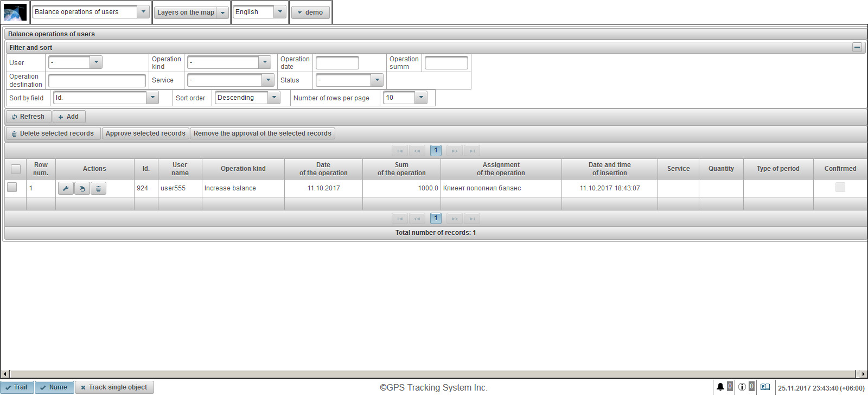Image resolution: width=868 pixels, height=396 pixels.
Task: Toggle the Trail option in bottom bar
Action: point(17,387)
